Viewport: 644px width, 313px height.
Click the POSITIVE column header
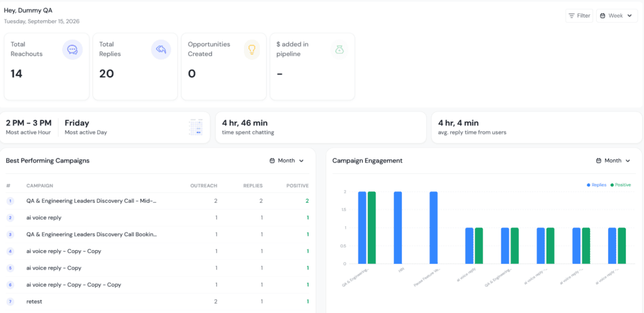click(x=297, y=186)
